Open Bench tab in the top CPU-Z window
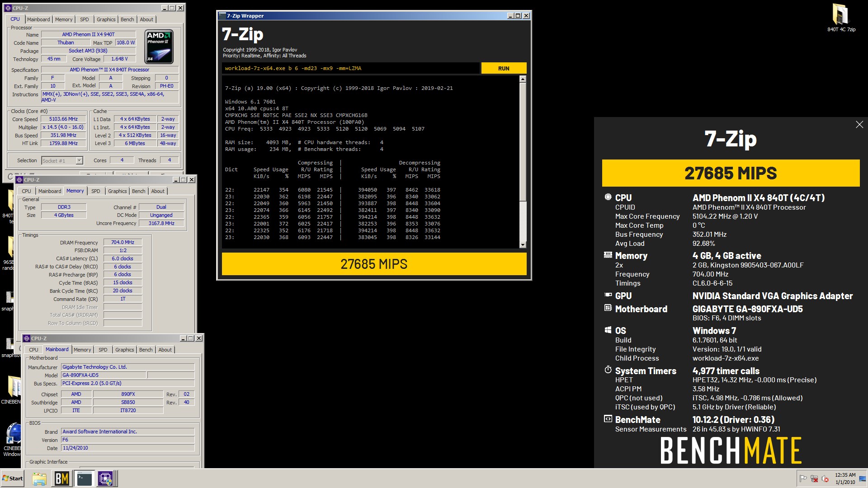Image resolution: width=868 pixels, height=488 pixels. [127, 19]
